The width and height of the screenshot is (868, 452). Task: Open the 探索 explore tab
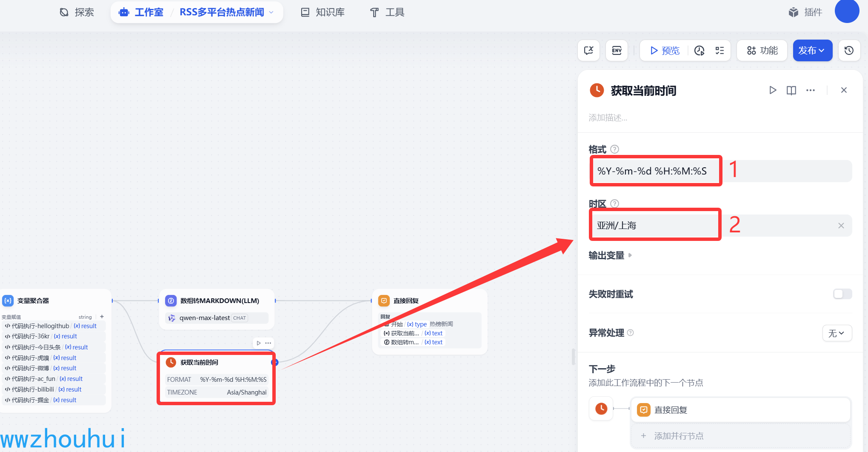coord(77,12)
